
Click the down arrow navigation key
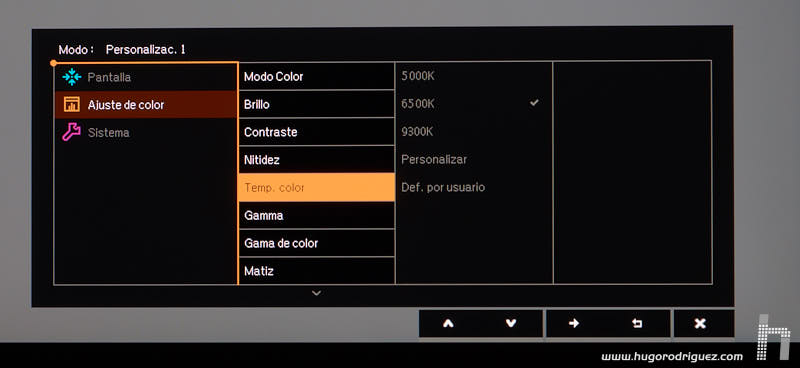[511, 324]
